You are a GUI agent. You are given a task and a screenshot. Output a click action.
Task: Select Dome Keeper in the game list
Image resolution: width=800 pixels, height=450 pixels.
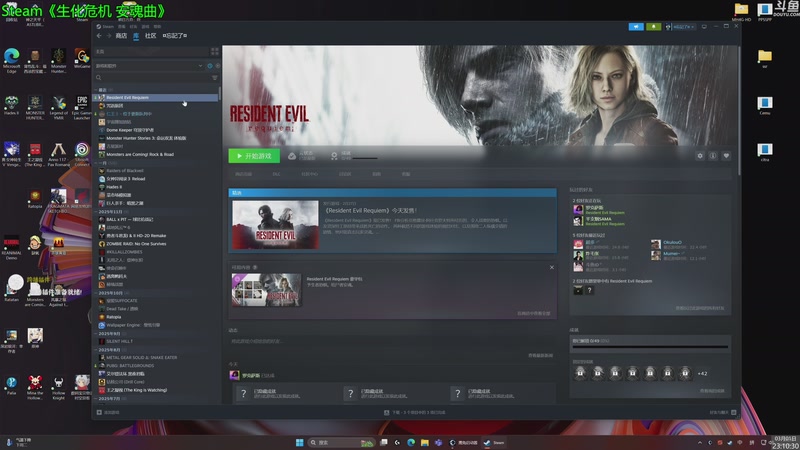click(x=157, y=130)
